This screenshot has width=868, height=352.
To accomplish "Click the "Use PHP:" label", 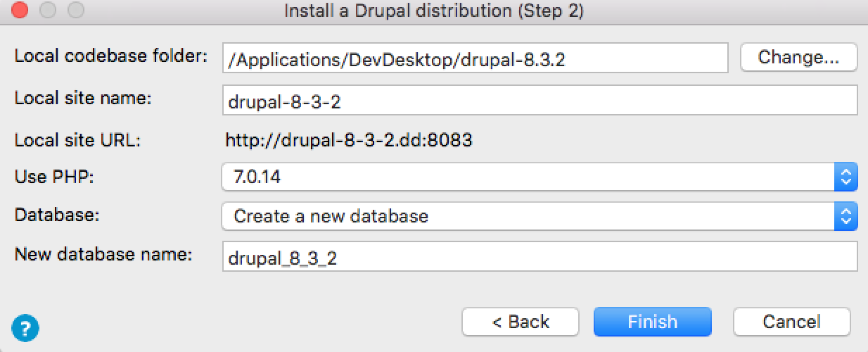I will [x=54, y=177].
